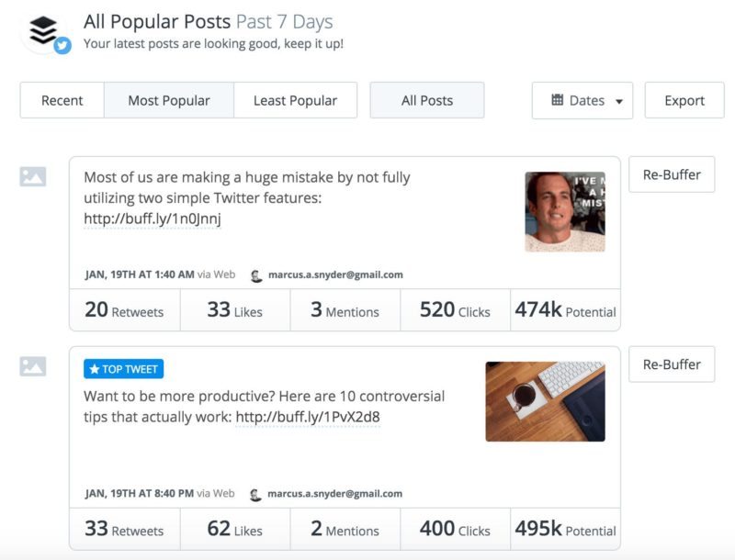Re-Buffer the Twitter features post
The image size is (735, 560).
672,174
